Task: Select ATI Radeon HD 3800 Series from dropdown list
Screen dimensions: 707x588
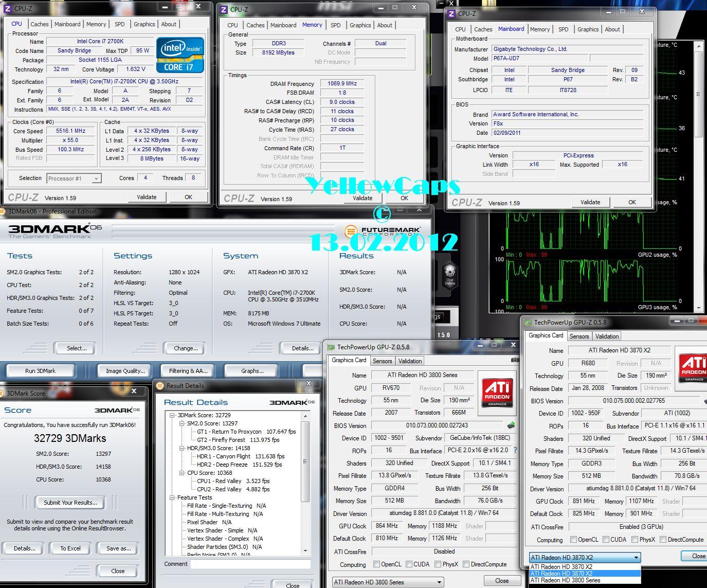Action: pyautogui.click(x=585, y=580)
